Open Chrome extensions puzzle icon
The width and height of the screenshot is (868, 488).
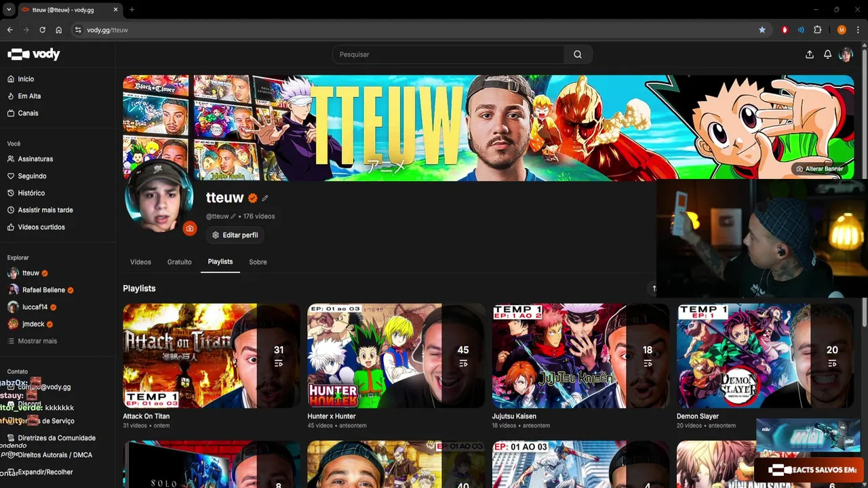point(817,30)
